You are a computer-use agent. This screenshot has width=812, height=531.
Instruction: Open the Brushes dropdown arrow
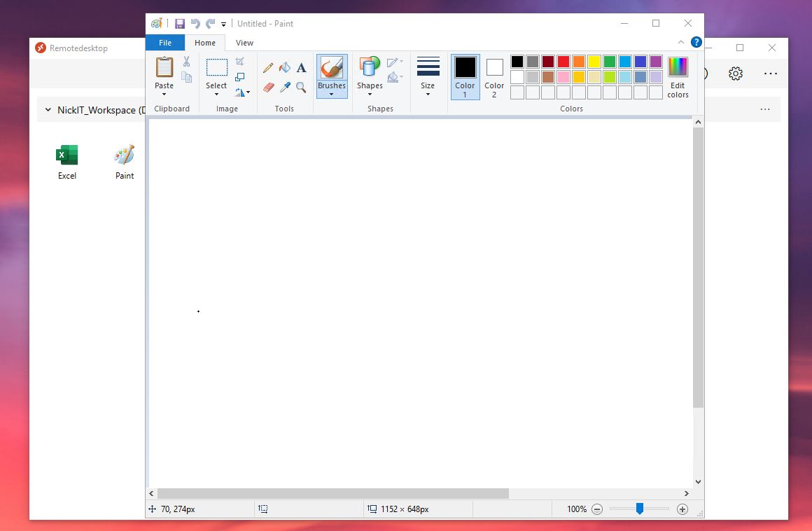[331, 95]
